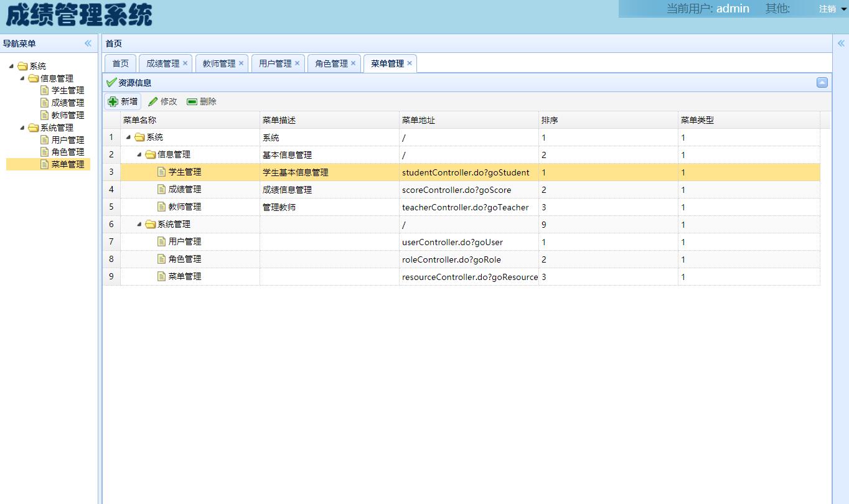Switch to the 首页 tab
Image resolution: width=849 pixels, height=504 pixels.
[x=120, y=63]
